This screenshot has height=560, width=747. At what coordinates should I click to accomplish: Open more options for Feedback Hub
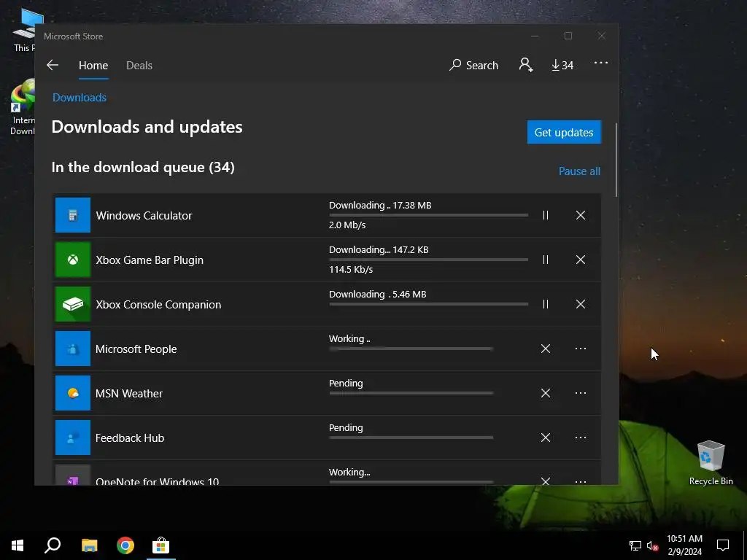580,437
